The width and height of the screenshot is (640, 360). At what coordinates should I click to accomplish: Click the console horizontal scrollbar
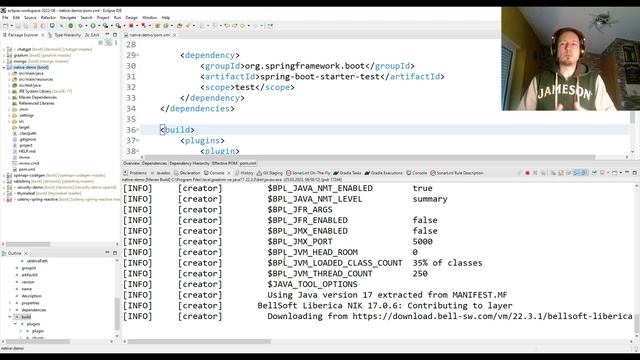coord(199,341)
